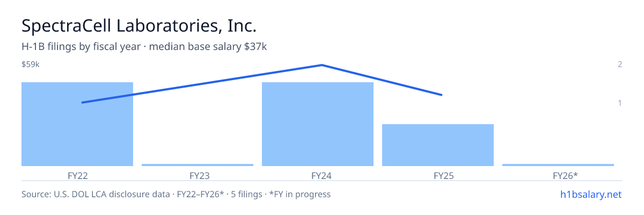Click the FY22 filings bar
The width and height of the screenshot is (644, 215).
coord(77,124)
